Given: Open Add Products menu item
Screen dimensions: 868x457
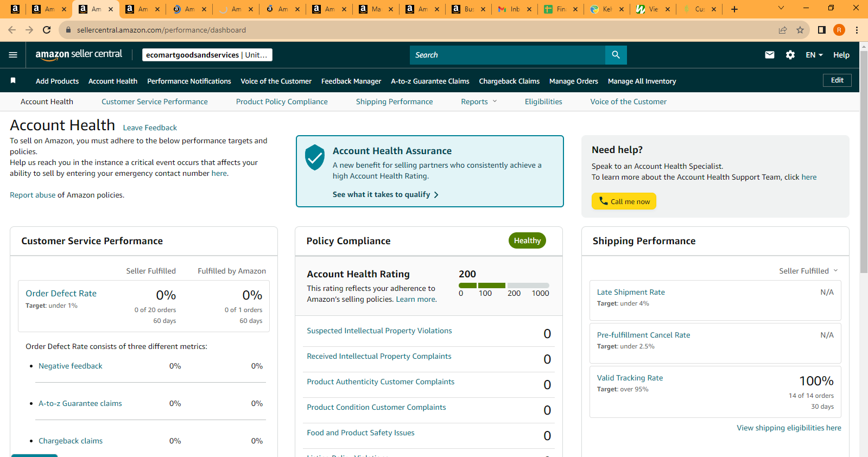Looking at the screenshot, I should coord(57,81).
